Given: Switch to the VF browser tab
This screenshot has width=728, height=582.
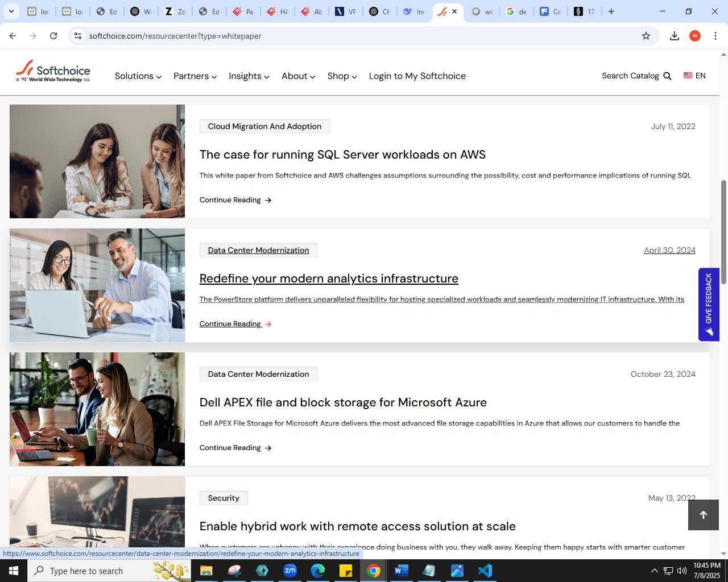Looking at the screenshot, I should (x=346, y=11).
